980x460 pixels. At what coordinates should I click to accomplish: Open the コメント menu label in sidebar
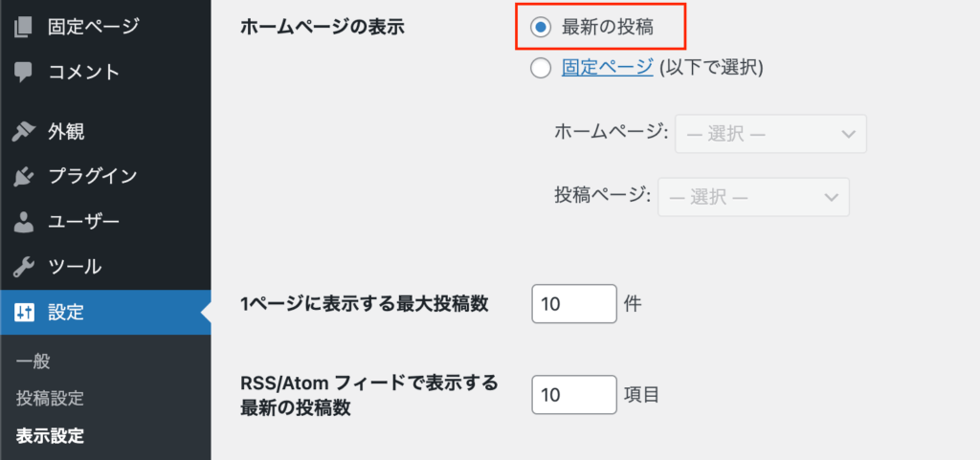tap(84, 72)
